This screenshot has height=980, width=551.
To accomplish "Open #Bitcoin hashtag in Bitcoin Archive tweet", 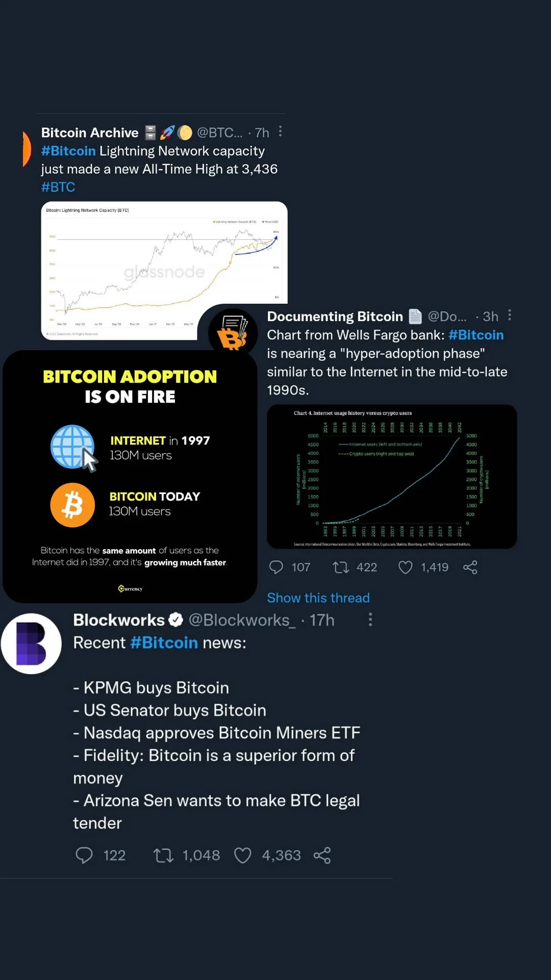I will (68, 151).
